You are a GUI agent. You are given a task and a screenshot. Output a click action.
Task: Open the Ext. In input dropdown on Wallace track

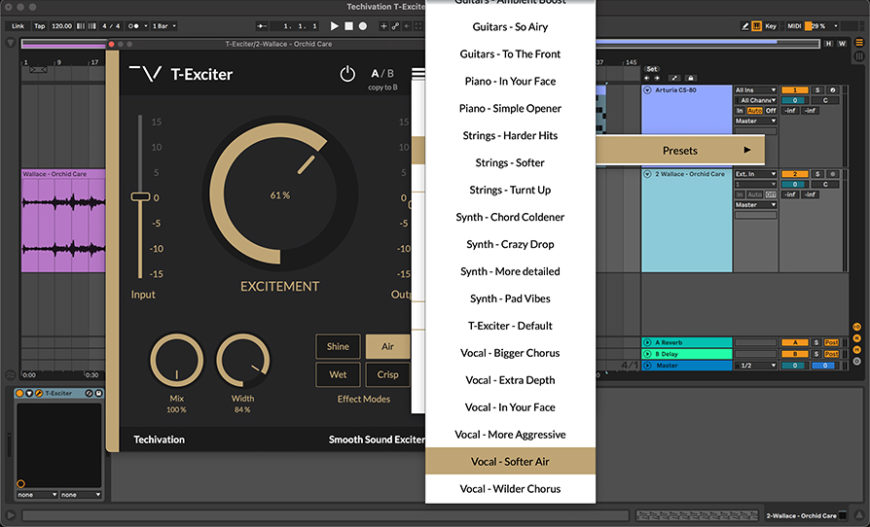(756, 174)
